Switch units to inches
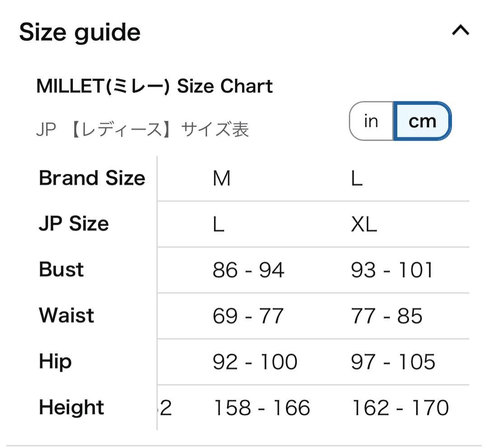Screen dimensions: 488x448 tap(371, 121)
